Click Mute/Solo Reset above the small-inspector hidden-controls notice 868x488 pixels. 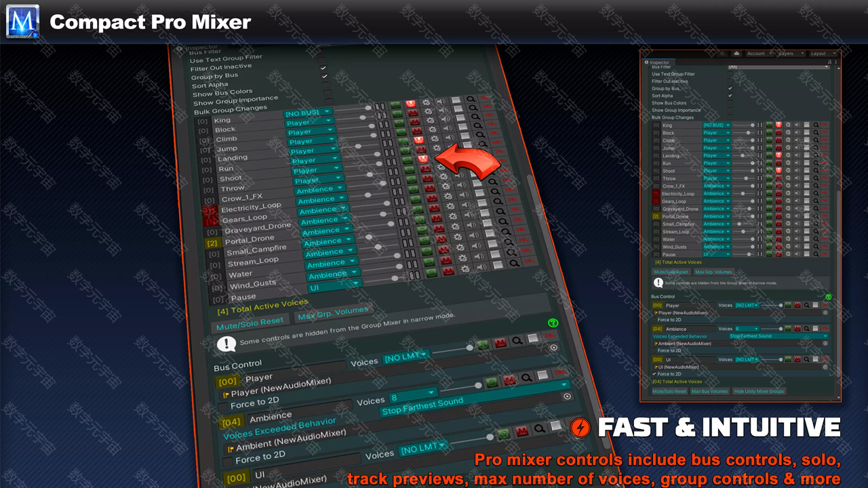tap(672, 272)
